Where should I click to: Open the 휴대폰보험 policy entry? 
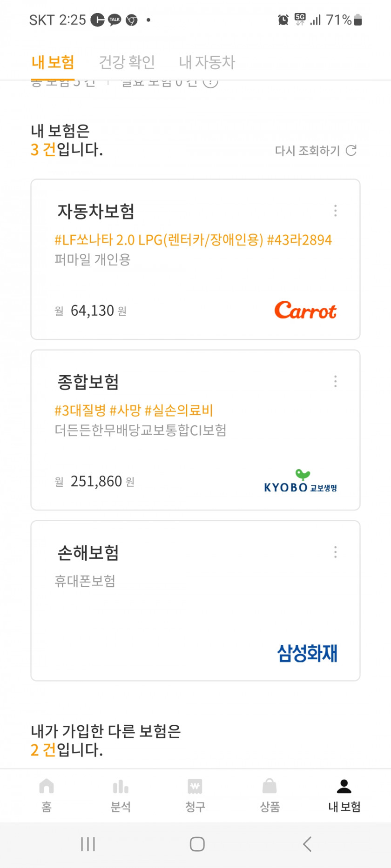85,581
